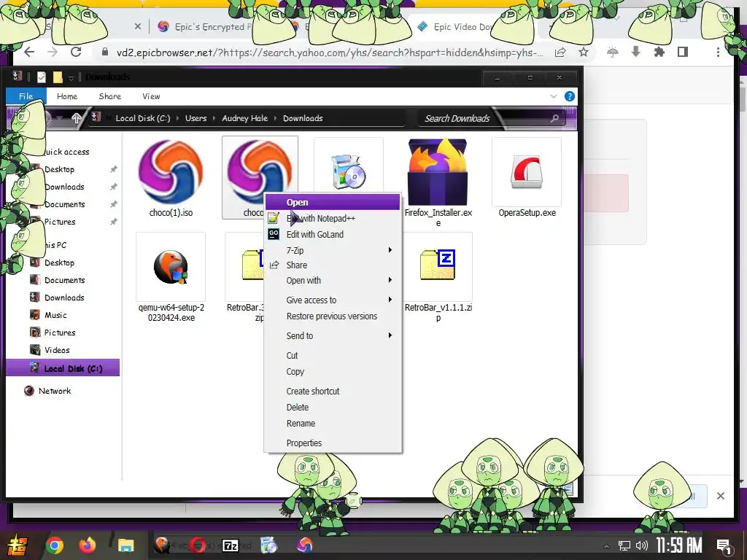The height and width of the screenshot is (560, 747).
Task: Go to Local Disk (C:) in address bar
Action: pyautogui.click(x=143, y=119)
